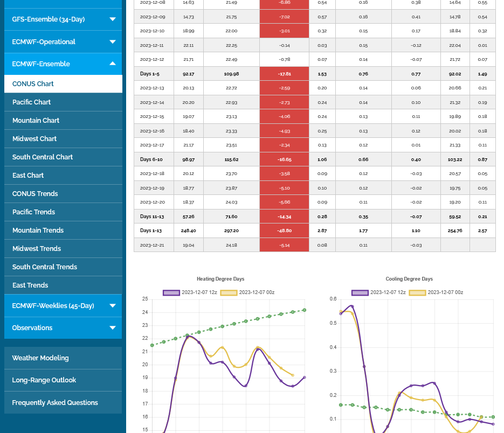Select Midwest Chart in sidebar

34,139
